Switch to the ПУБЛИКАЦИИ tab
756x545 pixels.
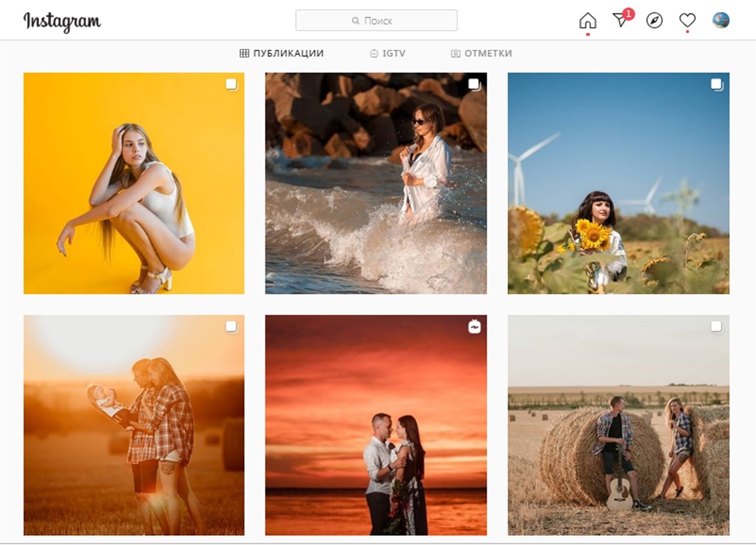[282, 53]
